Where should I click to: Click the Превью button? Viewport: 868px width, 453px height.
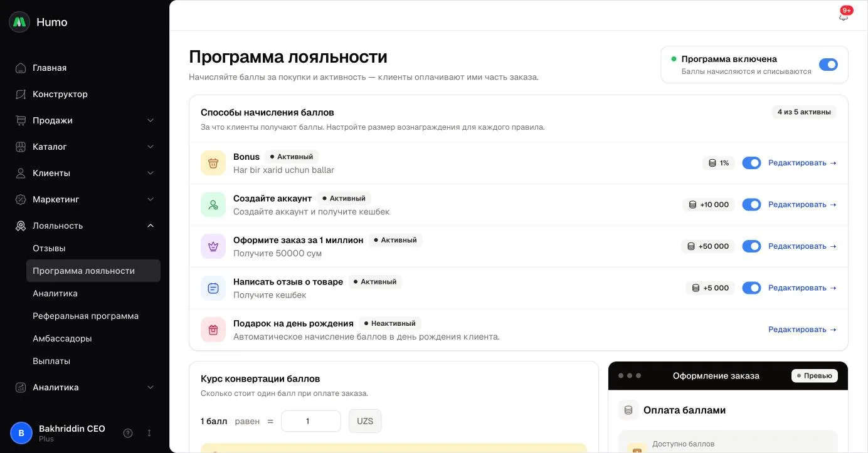click(815, 376)
